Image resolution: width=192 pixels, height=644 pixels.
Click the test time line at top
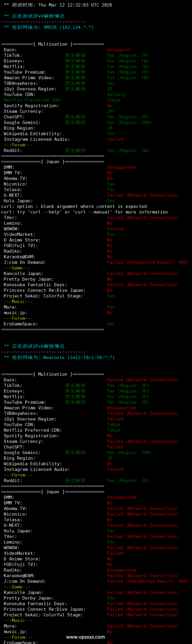[58, 5]
